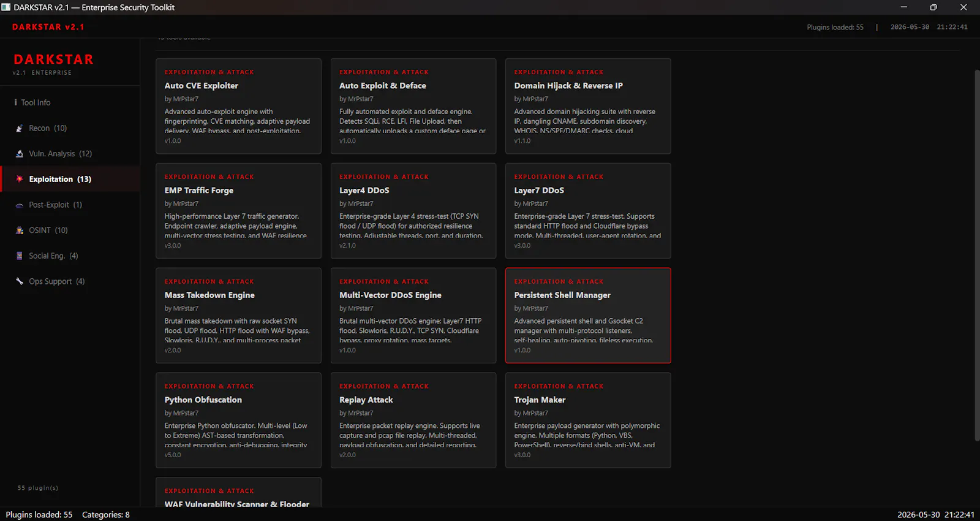The width and height of the screenshot is (980, 521).
Task: Click "55 plugin(s)" text in sidebar
Action: coord(38,488)
